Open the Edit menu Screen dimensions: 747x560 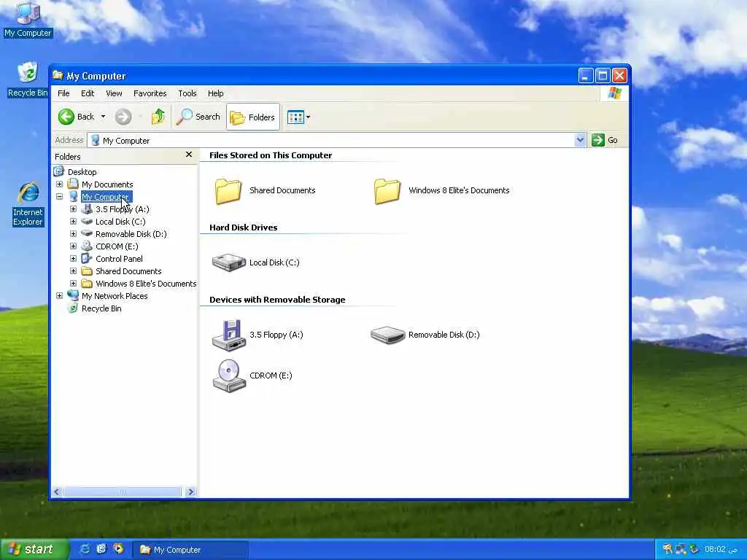(x=88, y=93)
